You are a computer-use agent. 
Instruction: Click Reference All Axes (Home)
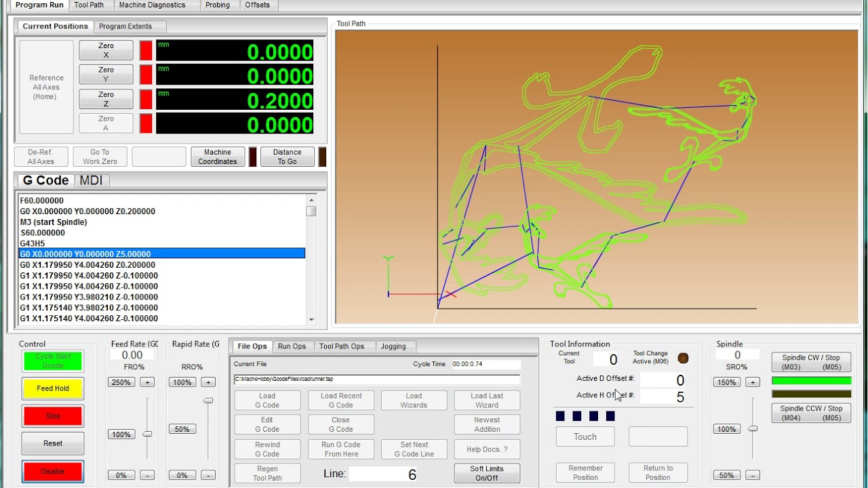coord(47,87)
